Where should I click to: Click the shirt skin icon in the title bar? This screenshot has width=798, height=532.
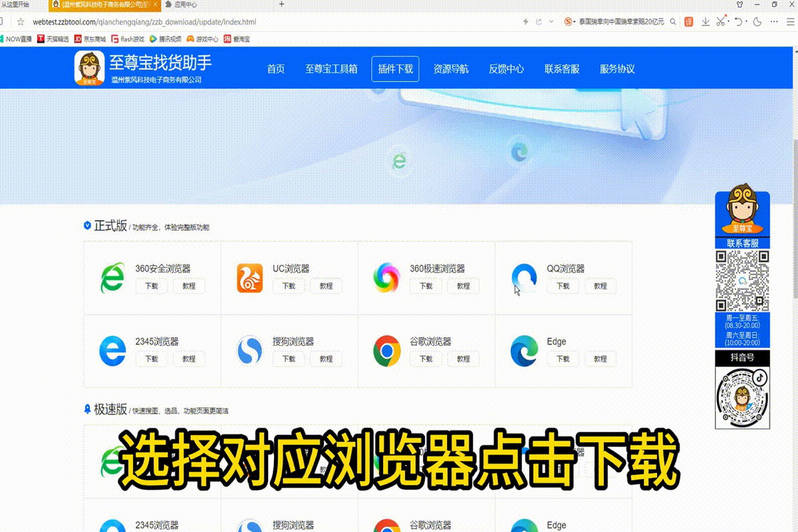click(739, 4)
